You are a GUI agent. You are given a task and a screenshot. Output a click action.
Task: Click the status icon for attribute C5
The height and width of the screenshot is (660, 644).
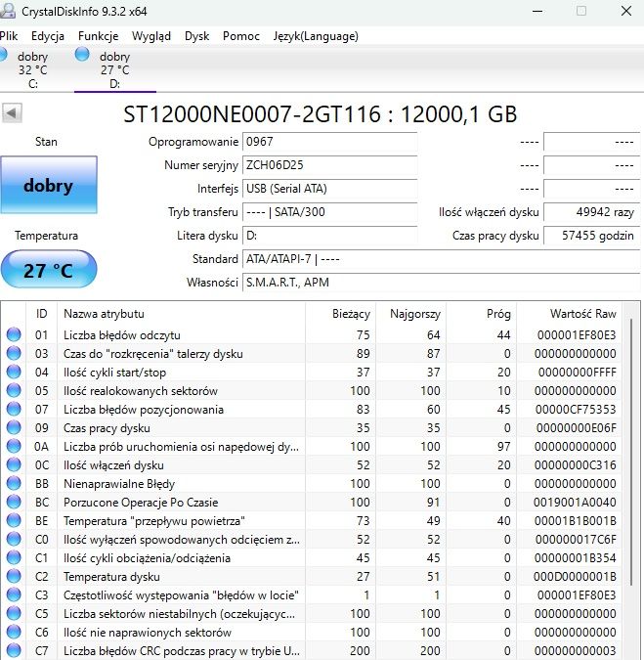[x=14, y=613]
